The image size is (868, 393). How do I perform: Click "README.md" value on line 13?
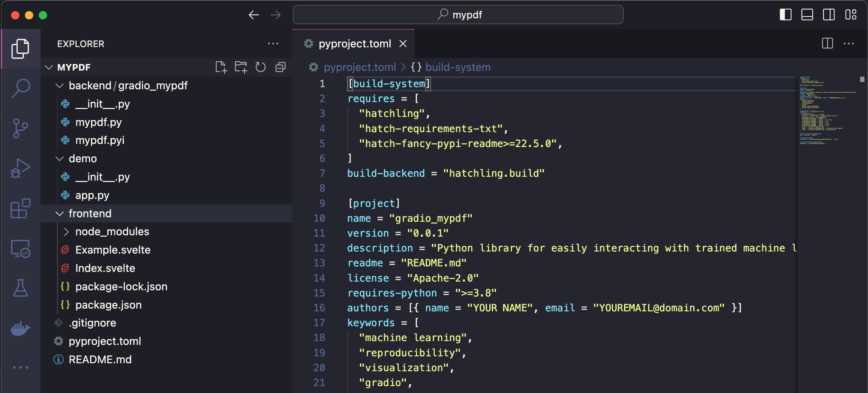pos(434,263)
